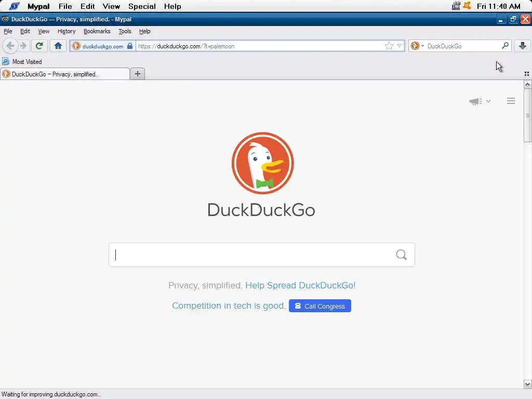The width and height of the screenshot is (532, 399).
Task: Click the magnifier in the browser search box
Action: (x=505, y=46)
